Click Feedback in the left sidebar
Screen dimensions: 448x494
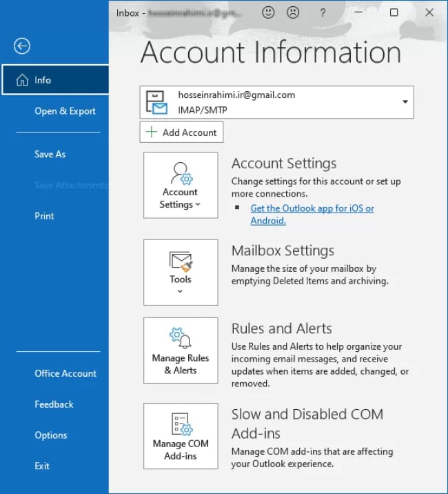(x=54, y=404)
